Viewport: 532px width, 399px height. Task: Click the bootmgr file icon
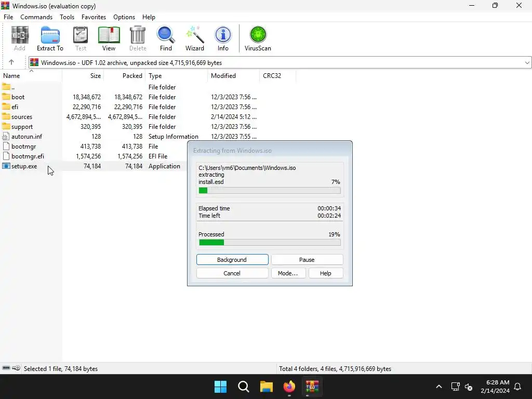6,146
